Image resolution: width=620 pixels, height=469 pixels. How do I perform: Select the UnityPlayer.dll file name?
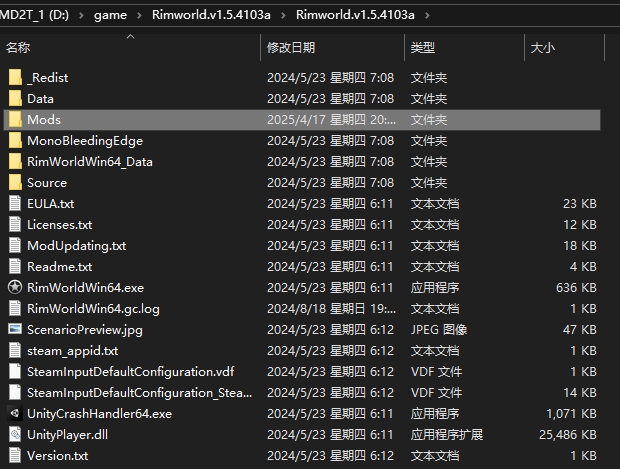point(68,435)
